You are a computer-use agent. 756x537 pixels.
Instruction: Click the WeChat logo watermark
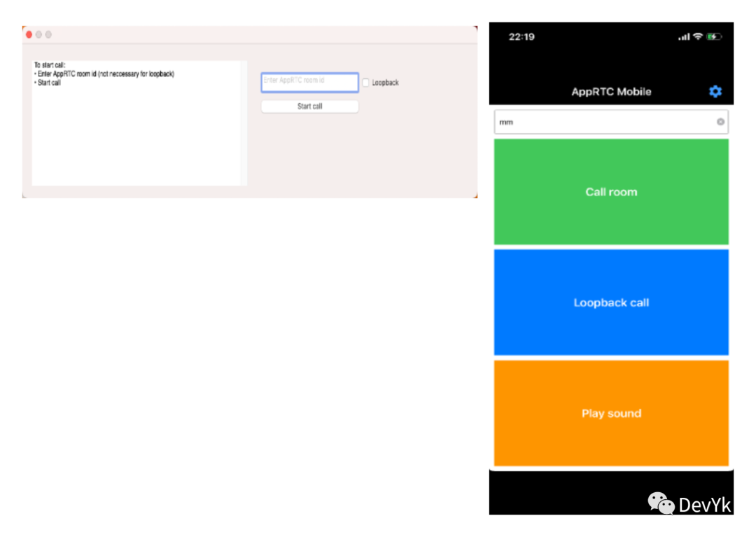coord(661,503)
